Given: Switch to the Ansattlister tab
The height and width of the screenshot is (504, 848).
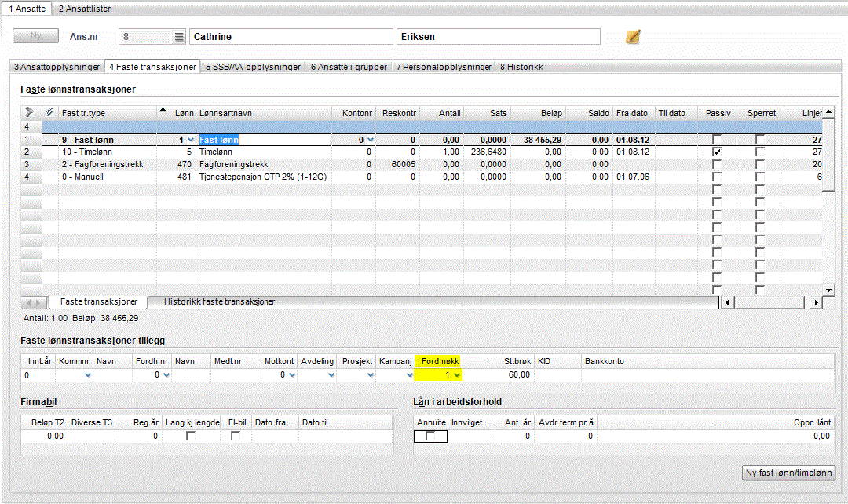Looking at the screenshot, I should pyautogui.click(x=84, y=9).
